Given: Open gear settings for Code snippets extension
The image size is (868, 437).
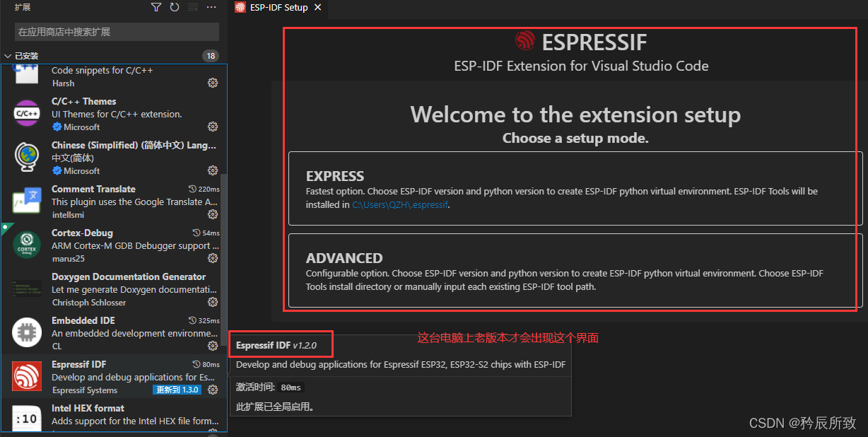Looking at the screenshot, I should (x=213, y=83).
